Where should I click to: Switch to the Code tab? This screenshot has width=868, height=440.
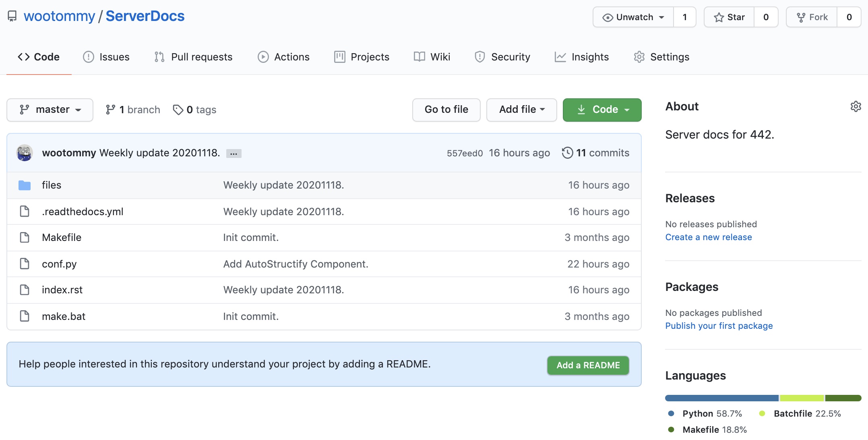39,57
